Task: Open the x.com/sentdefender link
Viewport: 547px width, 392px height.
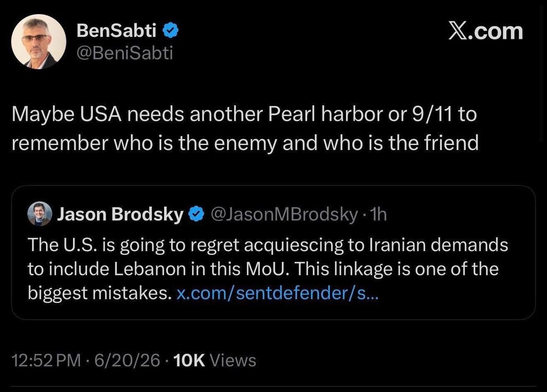Action: [x=277, y=294]
